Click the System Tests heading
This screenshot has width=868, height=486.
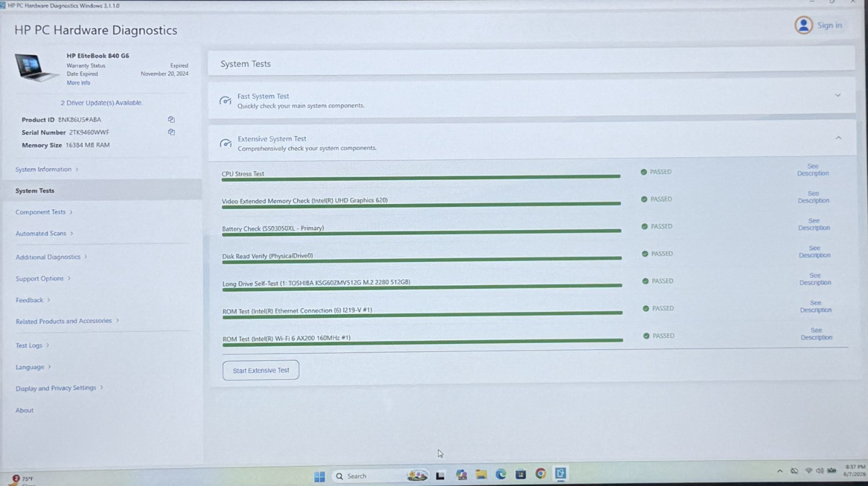click(246, 64)
